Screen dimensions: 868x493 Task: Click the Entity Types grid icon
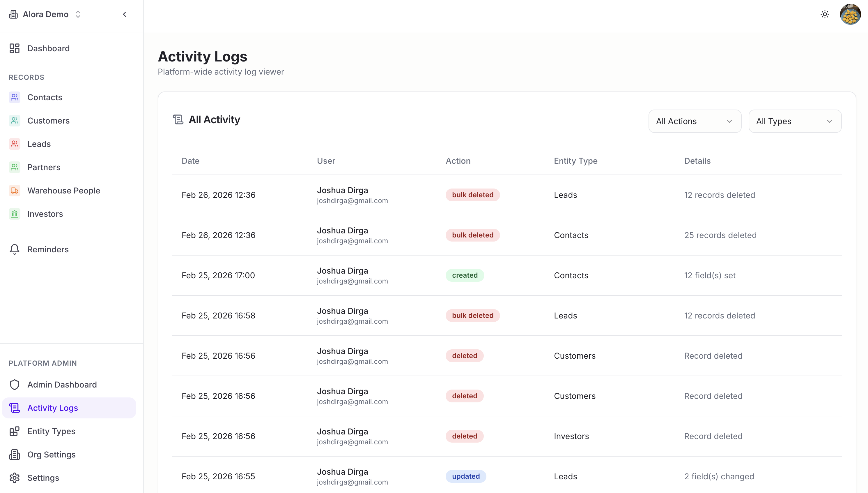coord(14,431)
